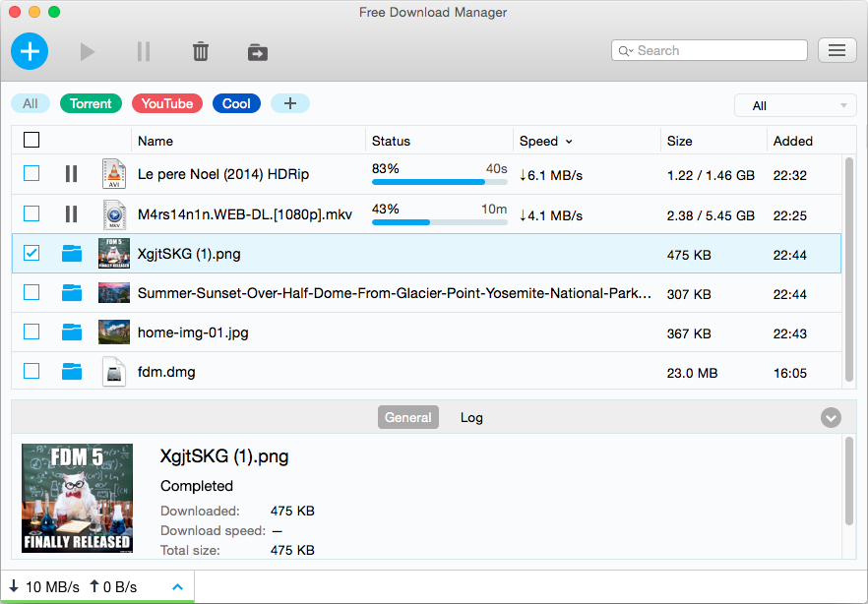Viewport: 868px width, 604px height.
Task: Click the 6.1 MB/s speed value
Action: [x=551, y=175]
